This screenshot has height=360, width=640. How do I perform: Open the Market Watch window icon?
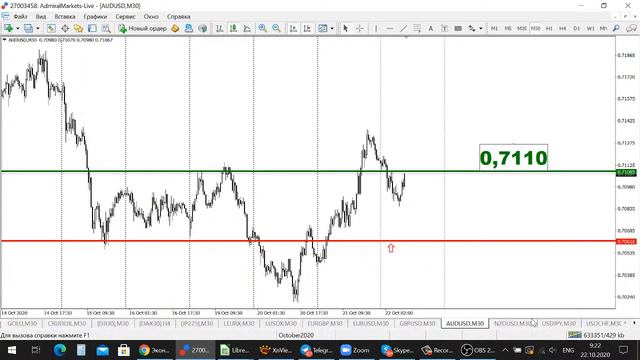[51, 28]
